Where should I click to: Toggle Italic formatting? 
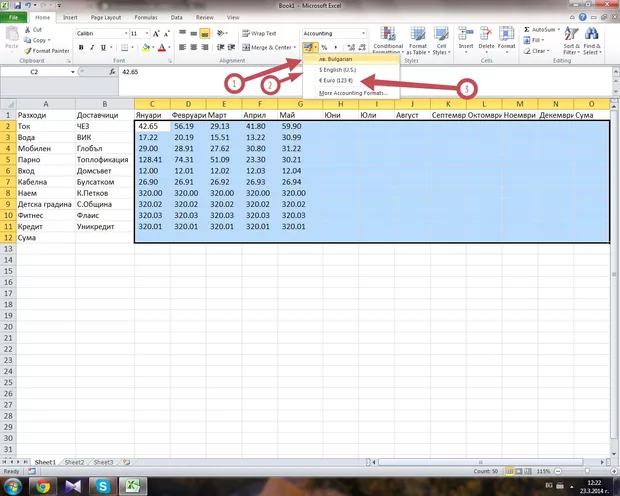(x=91, y=47)
